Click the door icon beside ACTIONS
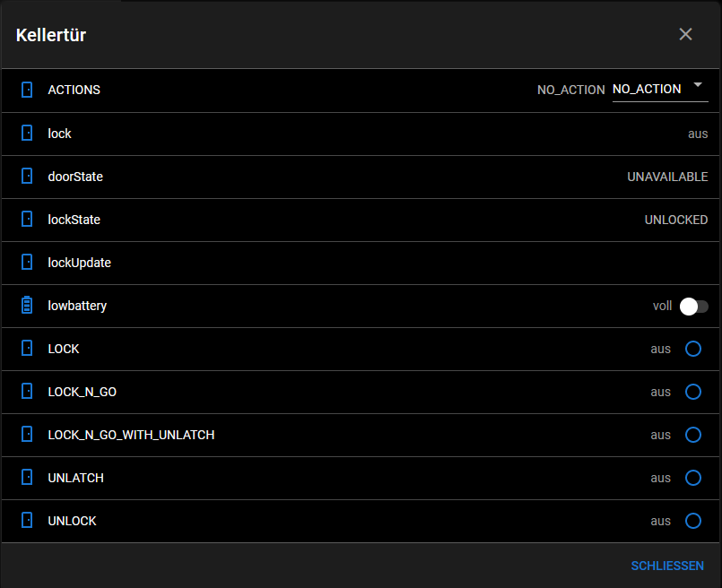 27,90
